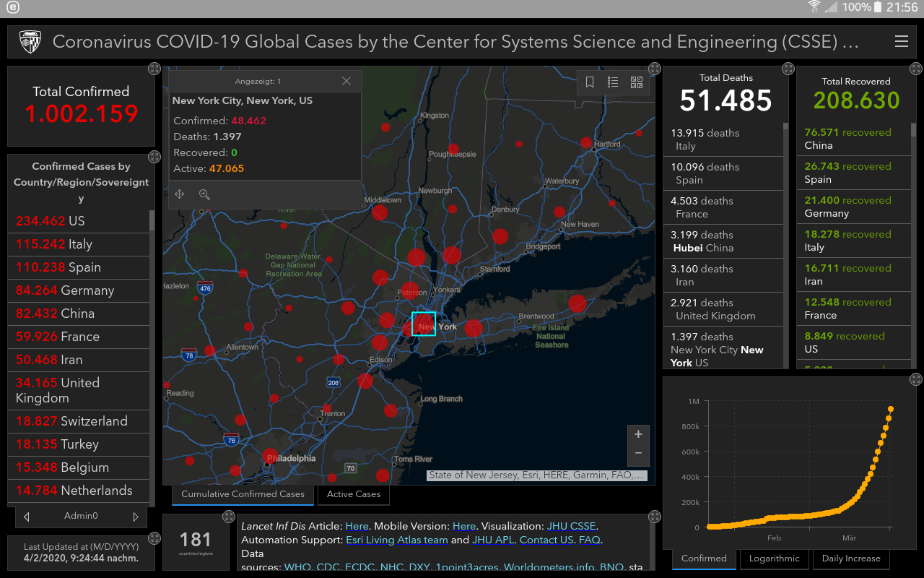Zoom in the map with the plus button
Viewport: 924px width, 578px height.
(x=638, y=434)
